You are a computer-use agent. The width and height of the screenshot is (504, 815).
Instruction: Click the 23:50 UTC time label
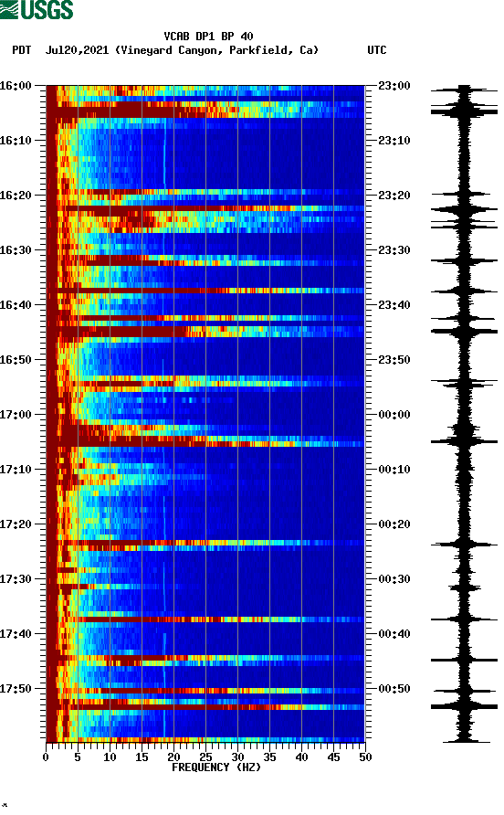[x=394, y=360]
